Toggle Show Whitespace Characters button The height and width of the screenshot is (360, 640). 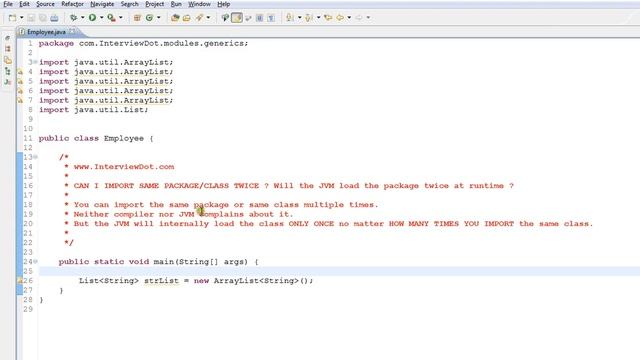pyautogui.click(x=271, y=18)
